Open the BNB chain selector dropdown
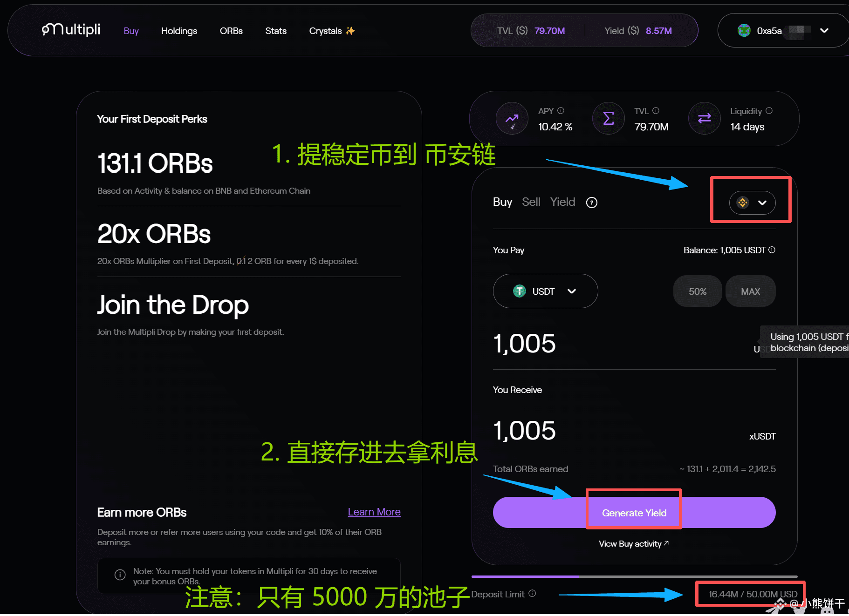Image resolution: width=849 pixels, height=616 pixels. (x=752, y=203)
